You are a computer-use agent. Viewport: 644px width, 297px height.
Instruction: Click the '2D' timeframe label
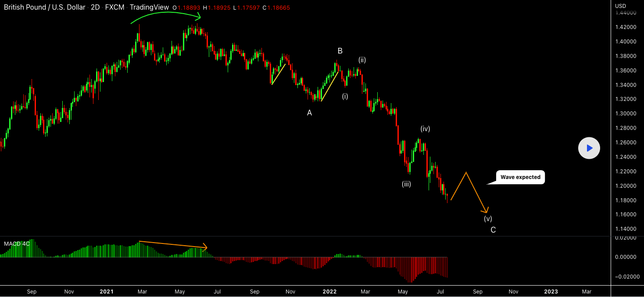[x=95, y=7]
